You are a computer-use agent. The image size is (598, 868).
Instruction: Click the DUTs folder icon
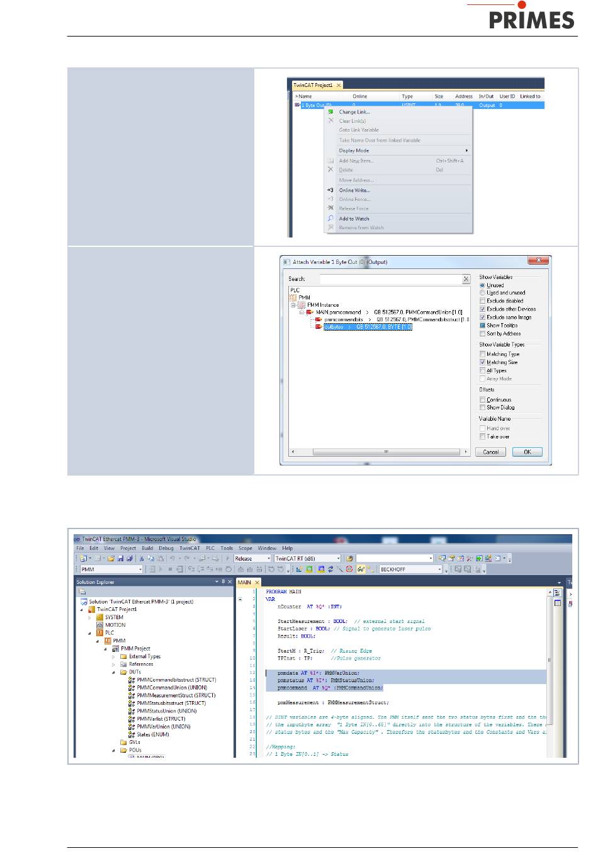click(123, 672)
